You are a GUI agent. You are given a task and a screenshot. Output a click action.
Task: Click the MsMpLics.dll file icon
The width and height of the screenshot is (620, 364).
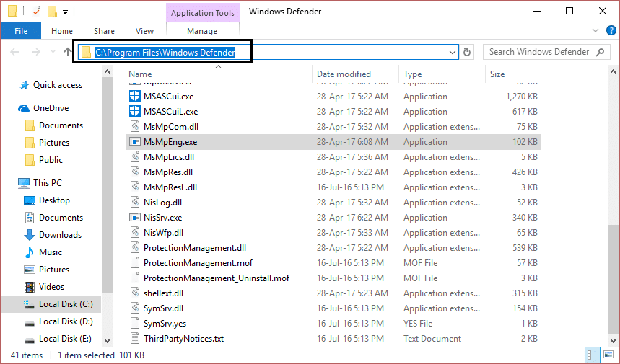[x=135, y=156]
